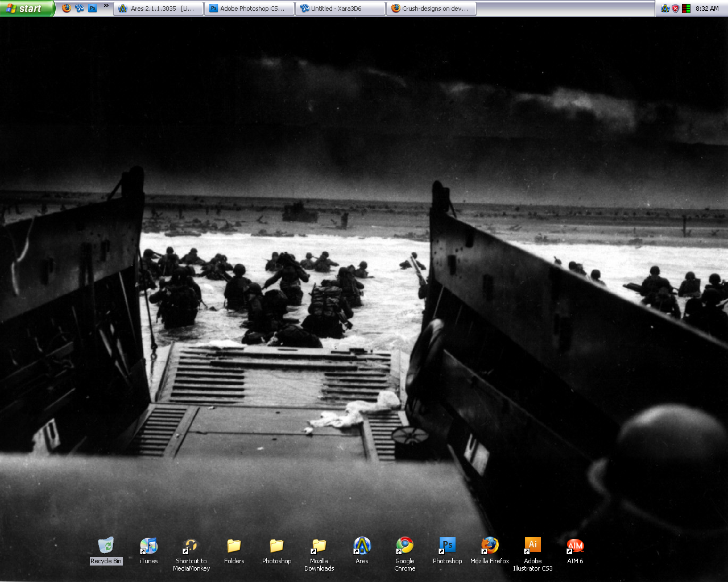Switch to the Adobe Photoshop CS taskbar window
728x582 pixels.
tap(250, 9)
